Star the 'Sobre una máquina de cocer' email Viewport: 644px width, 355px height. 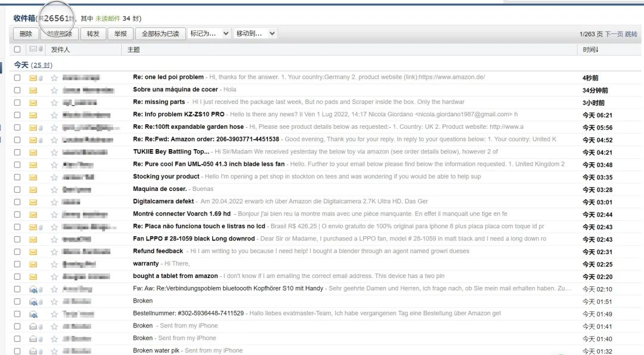[54, 91]
